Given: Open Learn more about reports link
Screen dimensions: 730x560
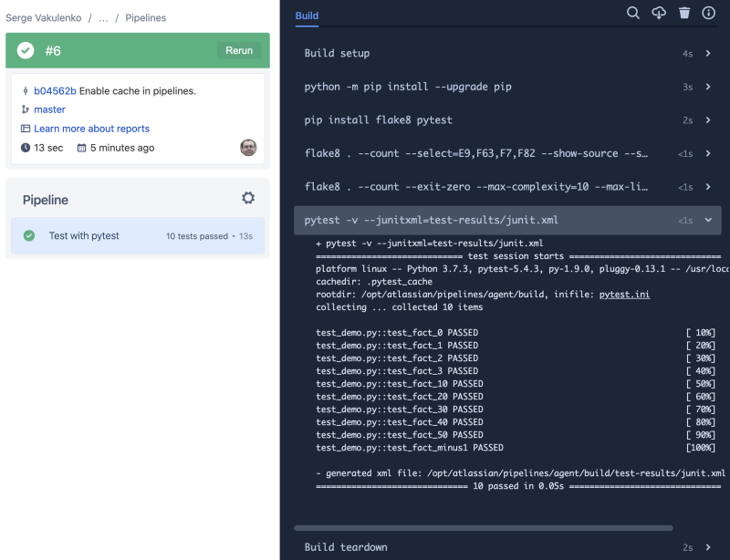Looking at the screenshot, I should [x=92, y=129].
